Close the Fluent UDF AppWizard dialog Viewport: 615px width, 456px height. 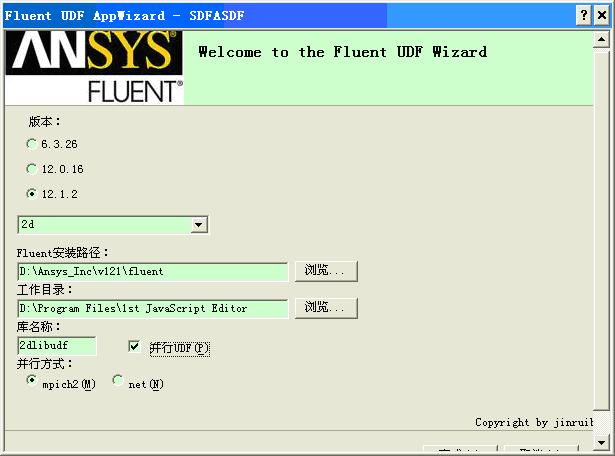pos(602,16)
